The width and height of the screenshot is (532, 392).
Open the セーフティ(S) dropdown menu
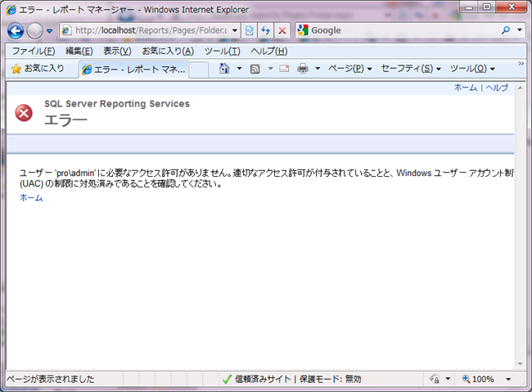411,69
